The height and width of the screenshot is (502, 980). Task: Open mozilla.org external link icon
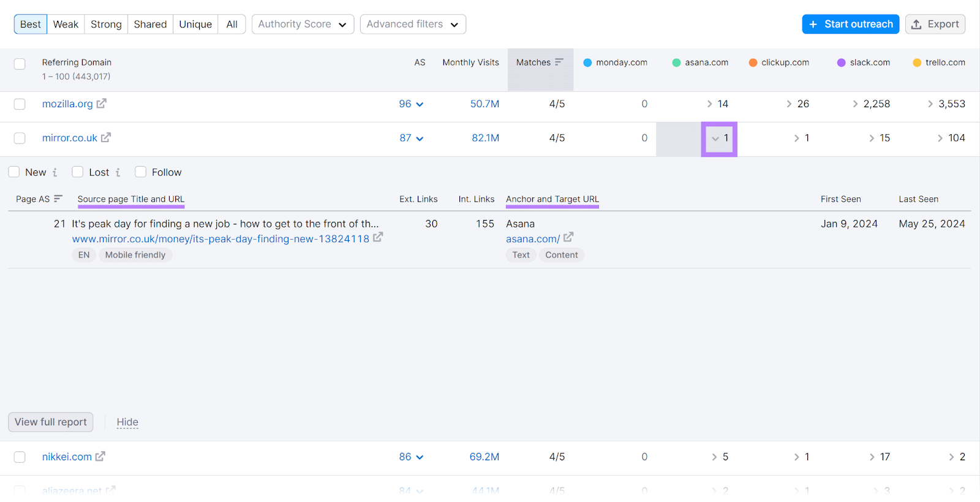pyautogui.click(x=102, y=104)
